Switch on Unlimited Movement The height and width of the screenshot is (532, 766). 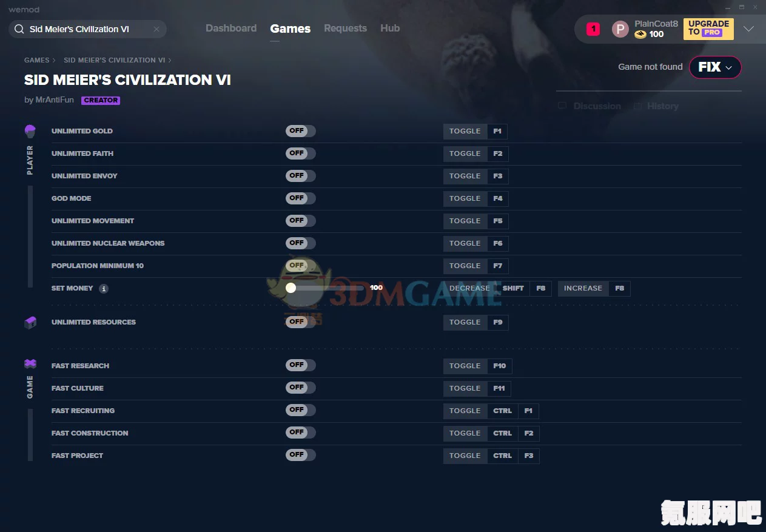coord(301,221)
